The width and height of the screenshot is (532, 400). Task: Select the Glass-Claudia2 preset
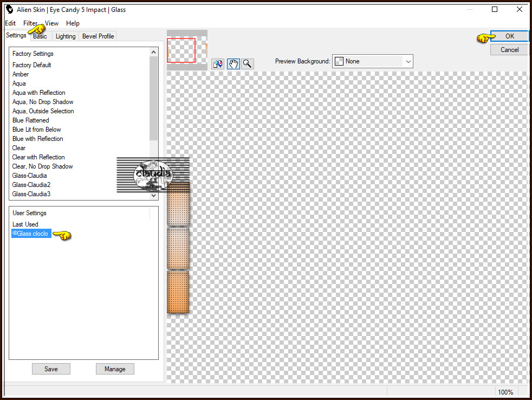click(31, 184)
